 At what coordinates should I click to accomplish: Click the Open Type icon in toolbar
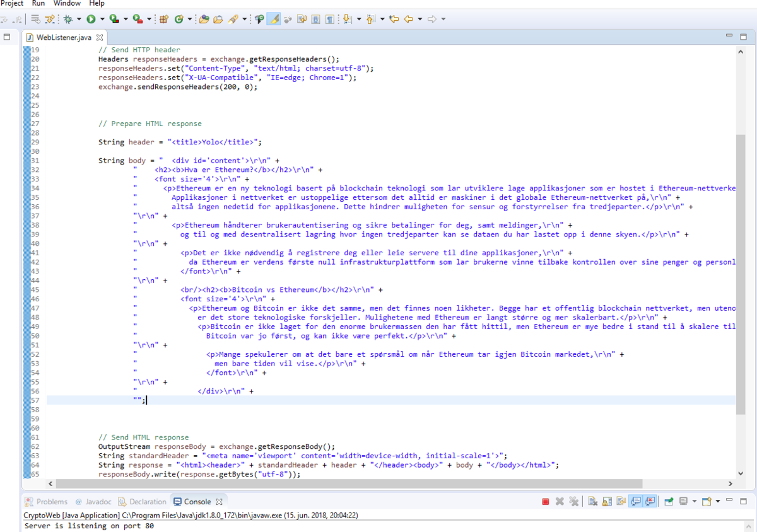(x=204, y=19)
